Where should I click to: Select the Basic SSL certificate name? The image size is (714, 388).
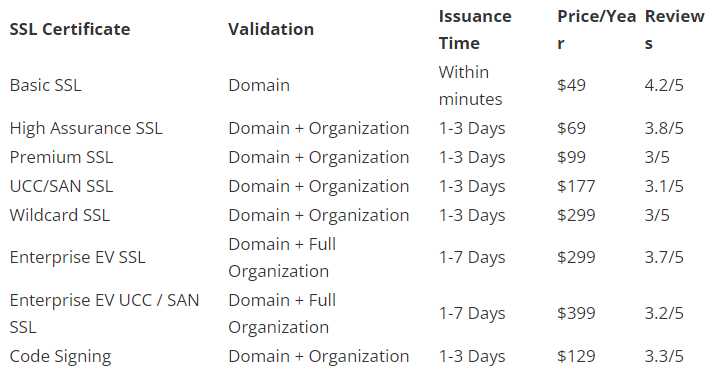[x=46, y=86]
